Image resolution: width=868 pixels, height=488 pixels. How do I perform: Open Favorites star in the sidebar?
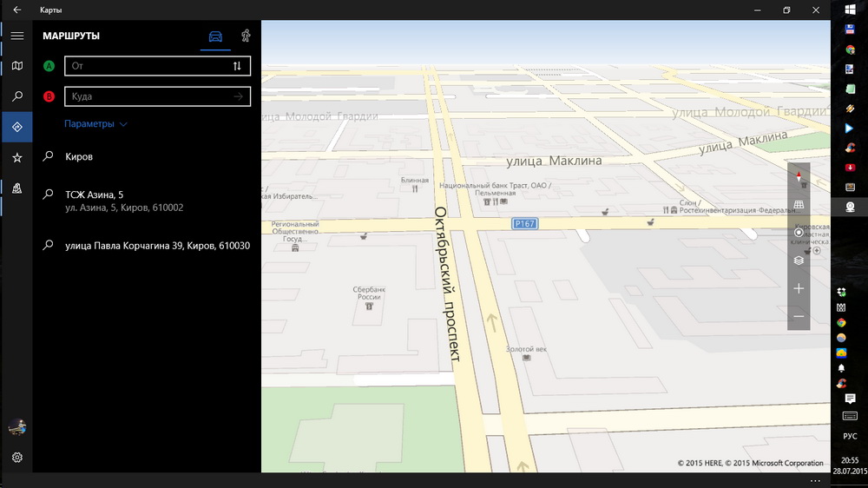point(17,158)
